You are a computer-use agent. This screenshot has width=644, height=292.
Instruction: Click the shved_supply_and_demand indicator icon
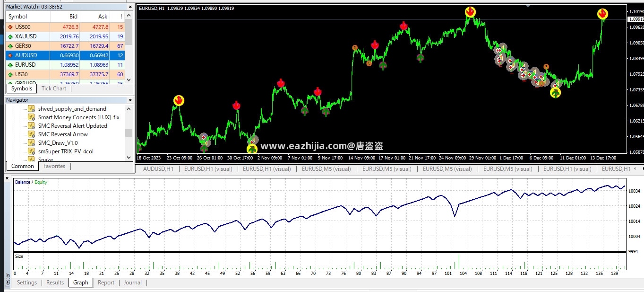click(32, 109)
